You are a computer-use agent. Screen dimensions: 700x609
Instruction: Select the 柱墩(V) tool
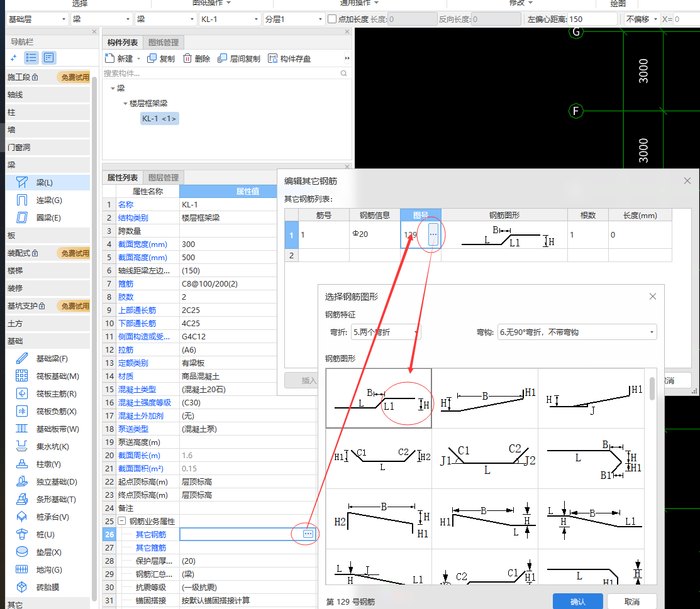click(x=48, y=464)
